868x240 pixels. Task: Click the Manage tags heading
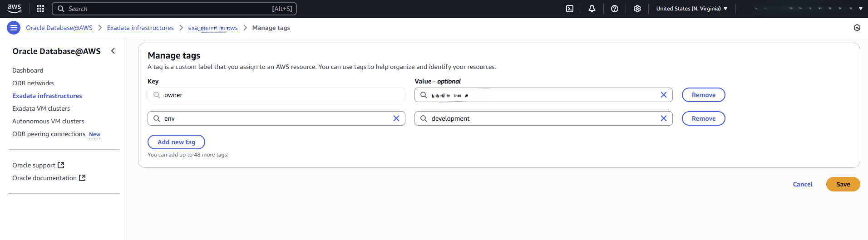click(x=174, y=55)
